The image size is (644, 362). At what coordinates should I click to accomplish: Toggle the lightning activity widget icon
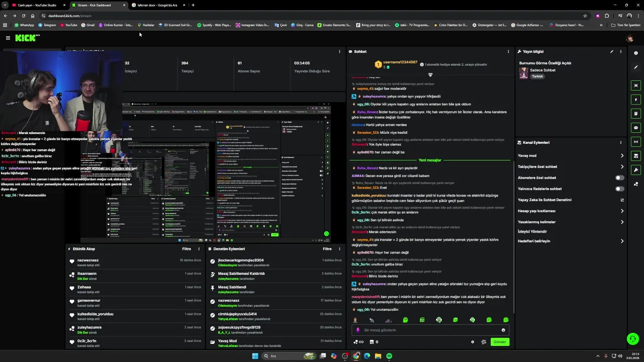(636, 100)
